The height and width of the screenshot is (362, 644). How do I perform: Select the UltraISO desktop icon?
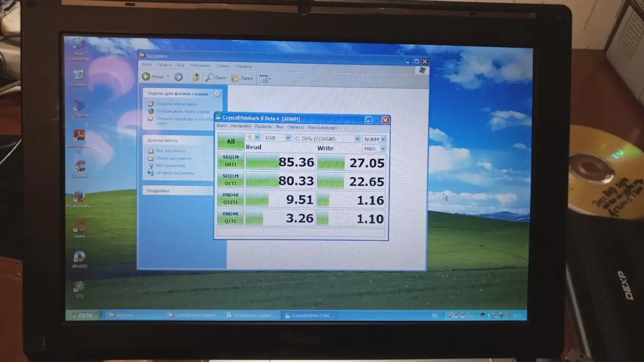point(79,259)
